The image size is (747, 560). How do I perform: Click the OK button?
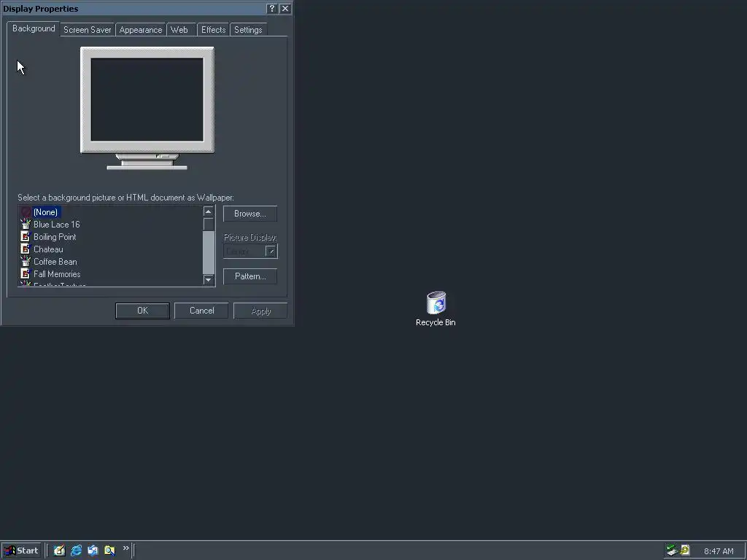coord(142,311)
